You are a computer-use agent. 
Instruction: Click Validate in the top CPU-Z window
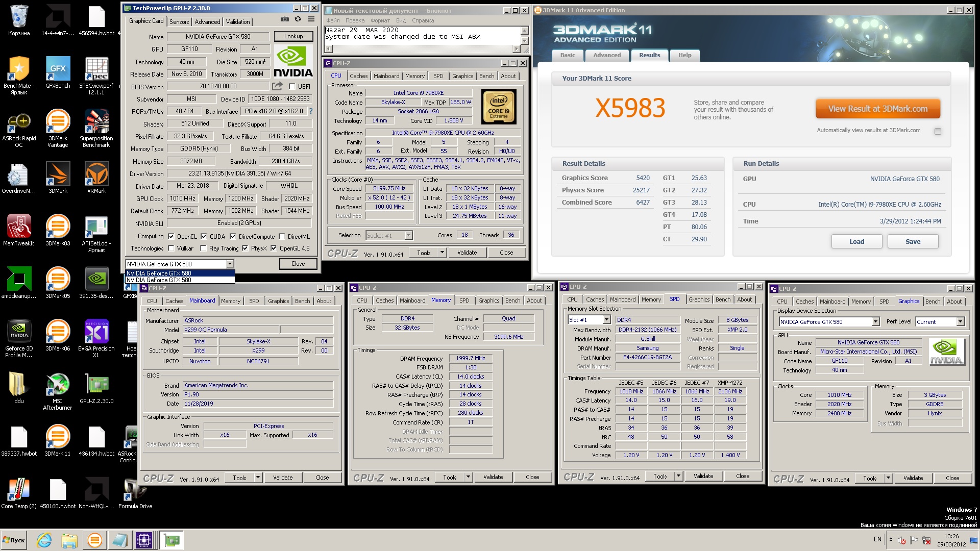pos(467,253)
